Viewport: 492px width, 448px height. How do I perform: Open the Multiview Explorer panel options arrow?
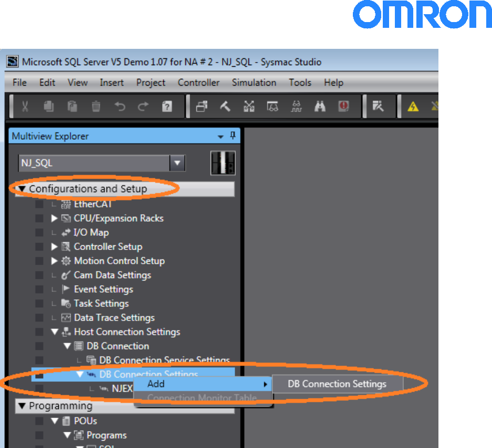(x=221, y=137)
